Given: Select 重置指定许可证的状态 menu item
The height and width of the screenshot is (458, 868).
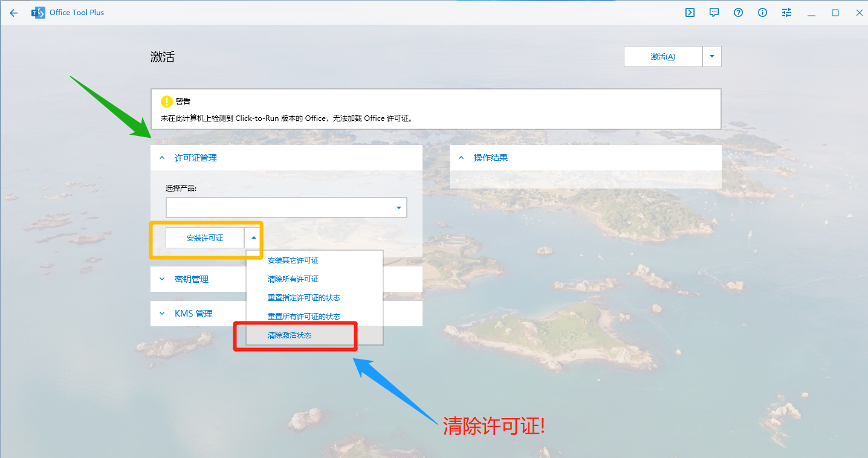Looking at the screenshot, I should [314, 298].
